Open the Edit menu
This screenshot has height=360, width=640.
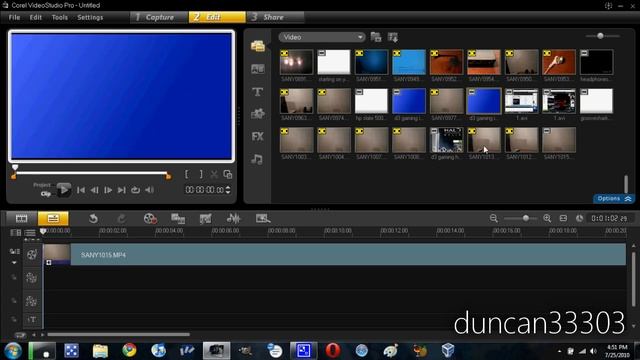(36, 17)
